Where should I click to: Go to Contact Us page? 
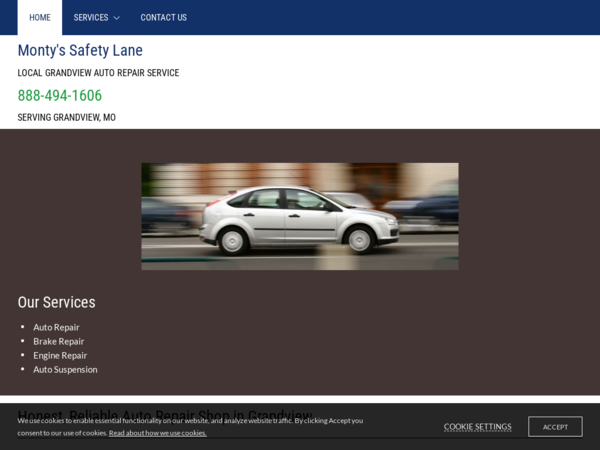[163, 18]
